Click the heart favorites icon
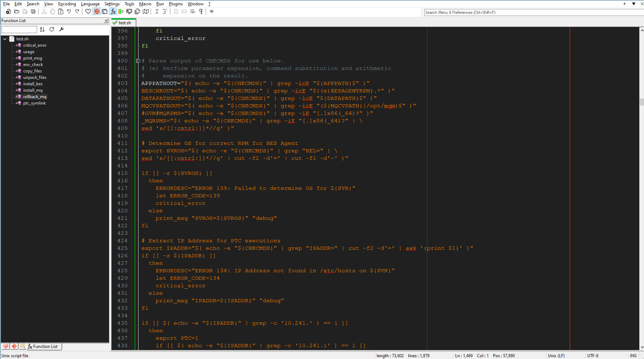This screenshot has width=644, height=359. click(88, 12)
